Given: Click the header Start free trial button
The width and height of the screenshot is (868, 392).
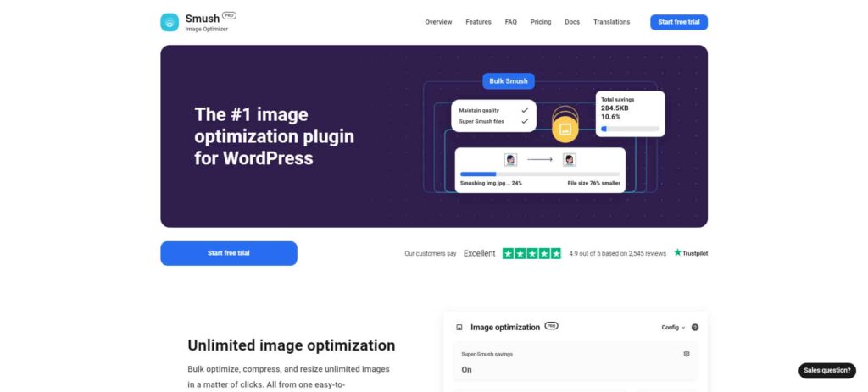Looking at the screenshot, I should [679, 22].
